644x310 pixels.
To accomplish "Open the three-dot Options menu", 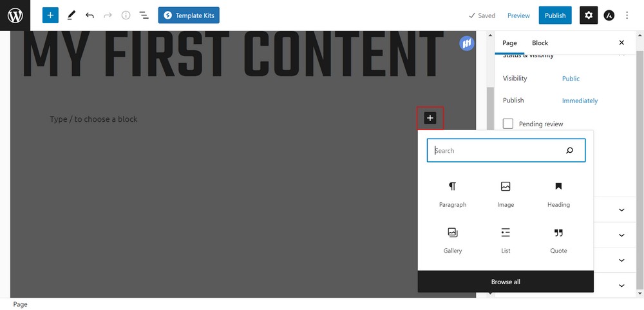I will (627, 15).
